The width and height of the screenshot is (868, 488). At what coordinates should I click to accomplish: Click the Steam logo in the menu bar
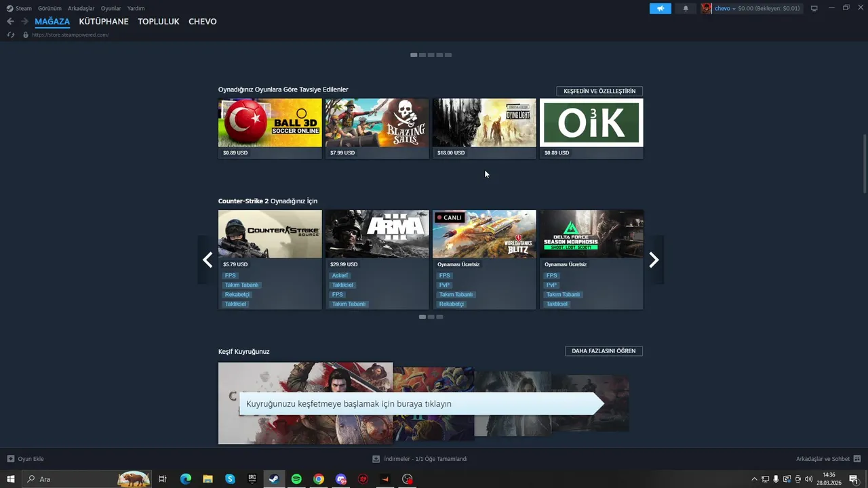point(9,8)
